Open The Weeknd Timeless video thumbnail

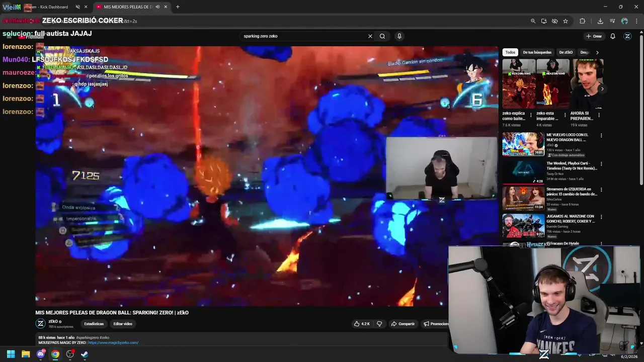point(523,172)
